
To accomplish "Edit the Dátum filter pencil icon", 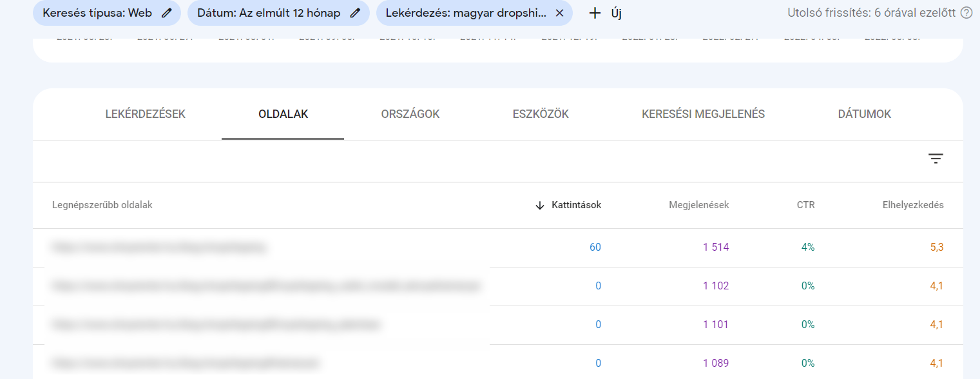I will pyautogui.click(x=355, y=13).
